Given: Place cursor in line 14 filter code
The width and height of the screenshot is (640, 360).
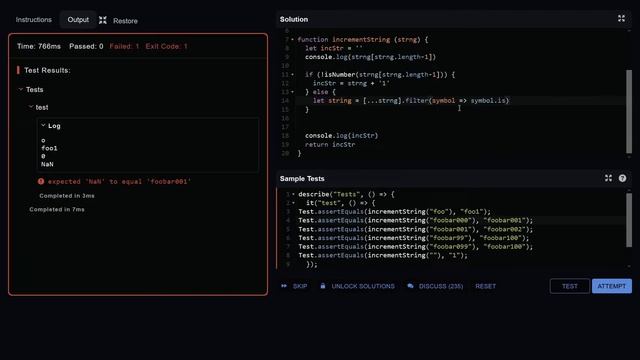Looking at the screenshot, I should click(411, 100).
